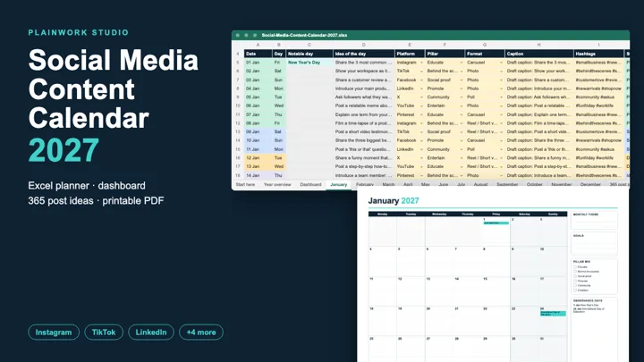Select the 01 Jan date cell
Image resolution: width=644 pixels, height=362 pixels.
(258, 63)
